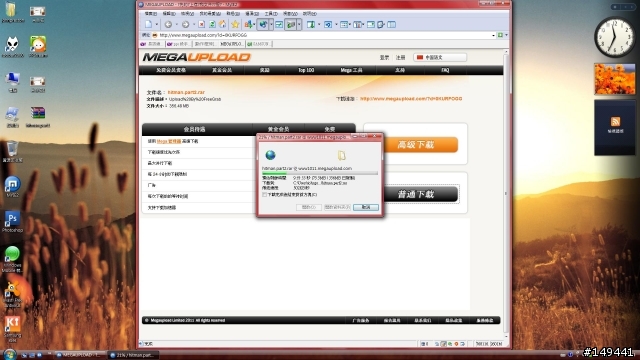
Task: Click the 注册 register link
Action: pos(400,58)
